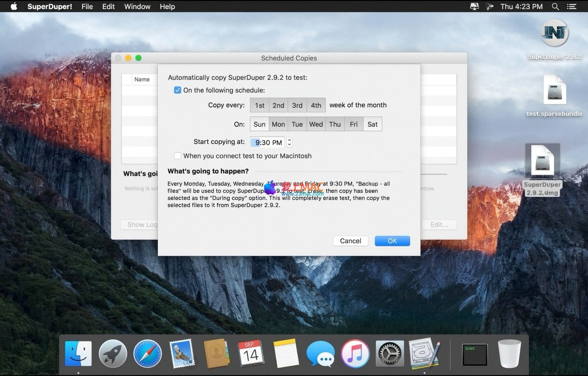Open the SuperDuper 2.9.2 volume icon on desktop

click(x=554, y=34)
